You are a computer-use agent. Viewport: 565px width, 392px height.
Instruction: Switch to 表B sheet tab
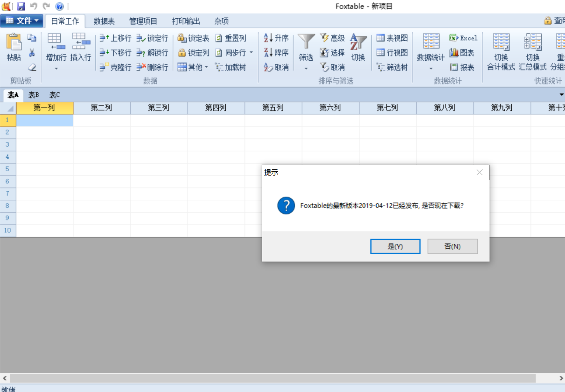33,95
